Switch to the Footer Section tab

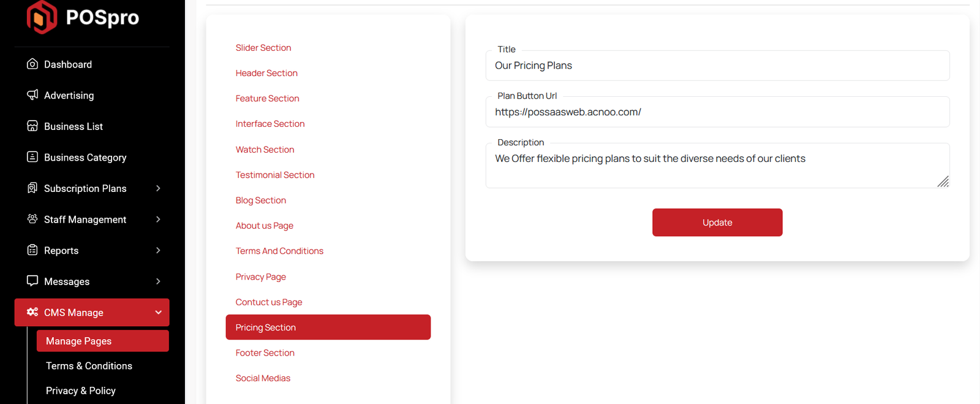tap(265, 353)
